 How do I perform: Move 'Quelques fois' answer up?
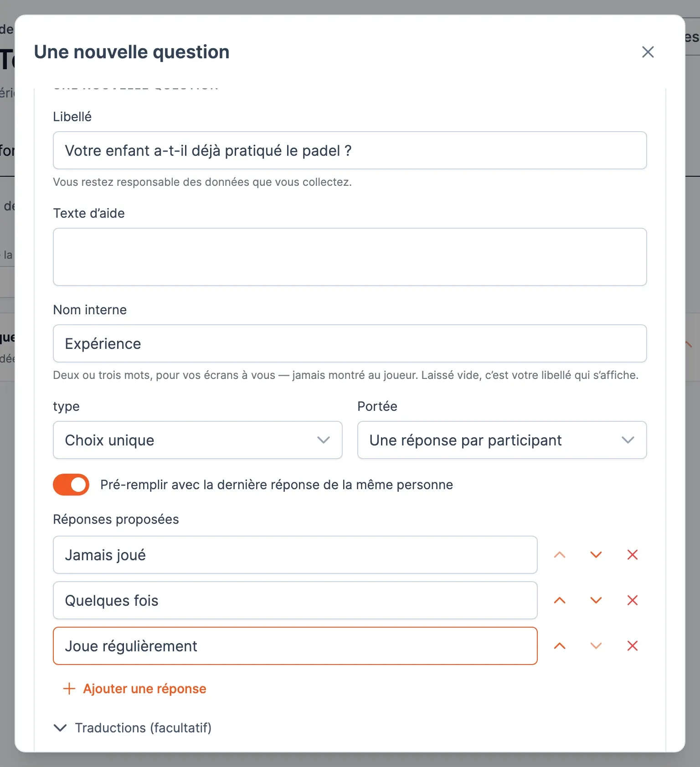point(560,600)
